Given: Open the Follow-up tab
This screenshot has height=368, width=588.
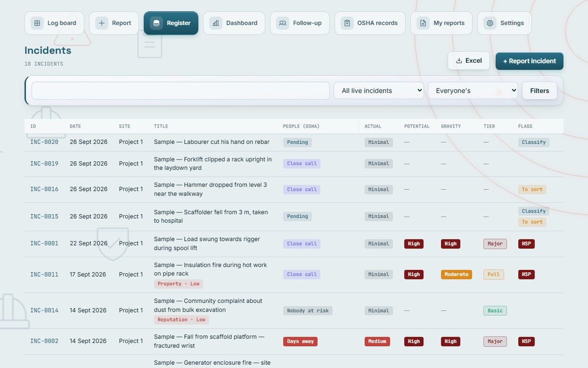Looking at the screenshot, I should tap(300, 23).
